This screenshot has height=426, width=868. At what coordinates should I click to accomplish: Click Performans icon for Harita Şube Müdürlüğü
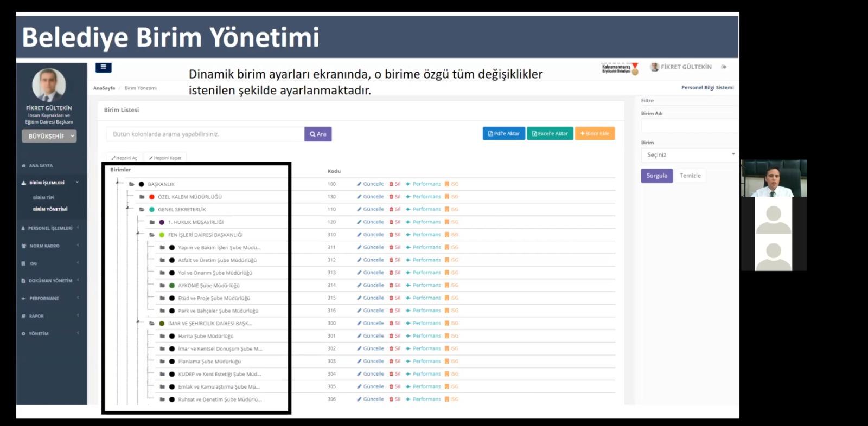click(408, 336)
